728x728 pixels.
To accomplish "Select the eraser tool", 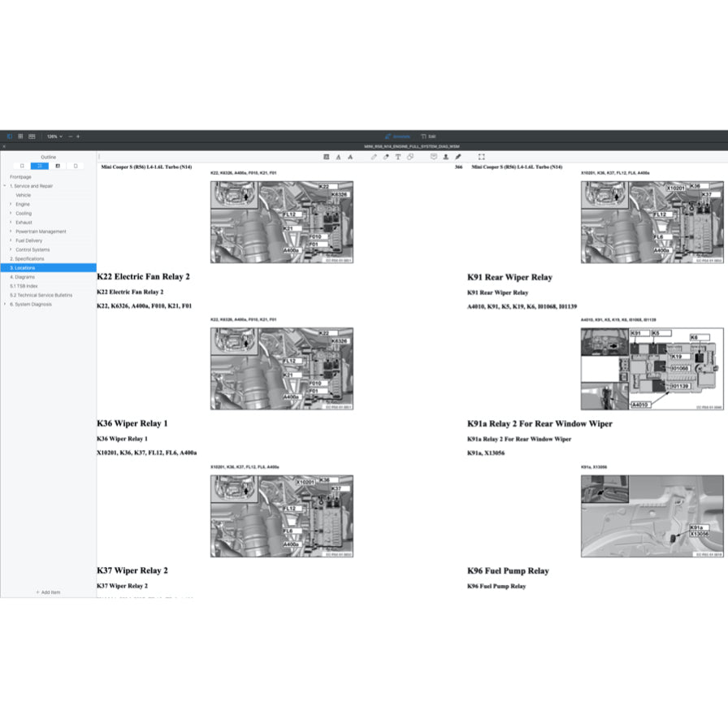I will click(386, 156).
